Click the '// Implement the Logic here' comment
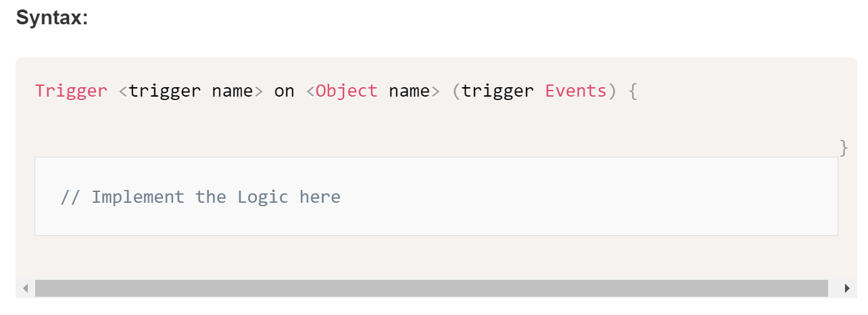 point(200,197)
